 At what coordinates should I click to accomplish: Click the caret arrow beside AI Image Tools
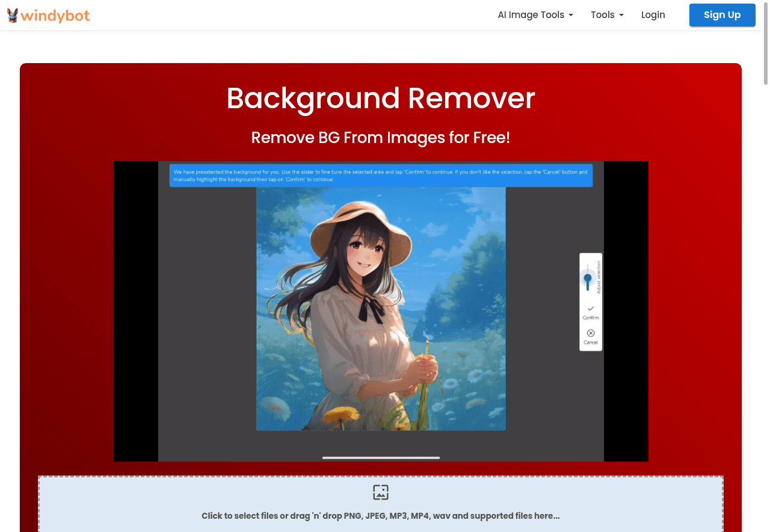571,16
